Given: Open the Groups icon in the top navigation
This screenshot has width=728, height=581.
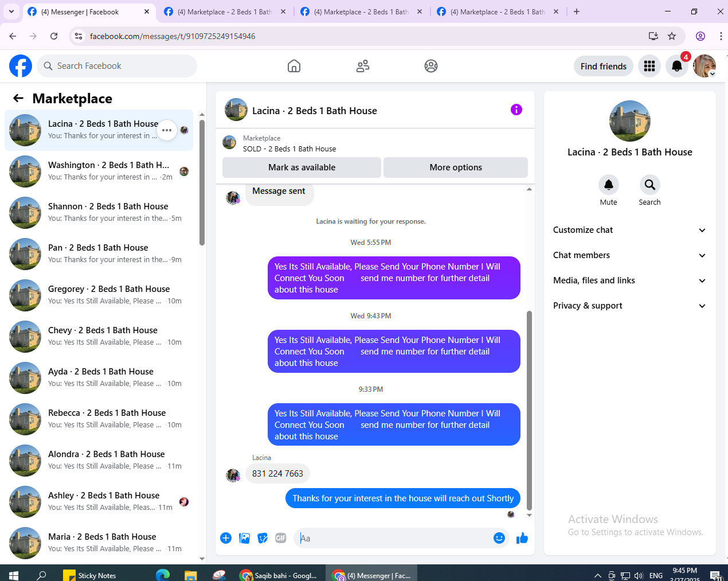Looking at the screenshot, I should point(431,66).
